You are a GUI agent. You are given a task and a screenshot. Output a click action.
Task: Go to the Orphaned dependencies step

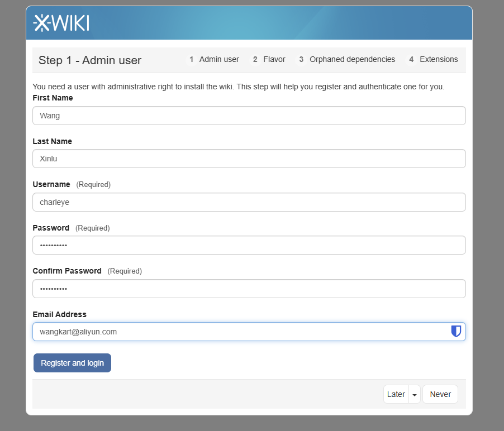click(x=346, y=59)
